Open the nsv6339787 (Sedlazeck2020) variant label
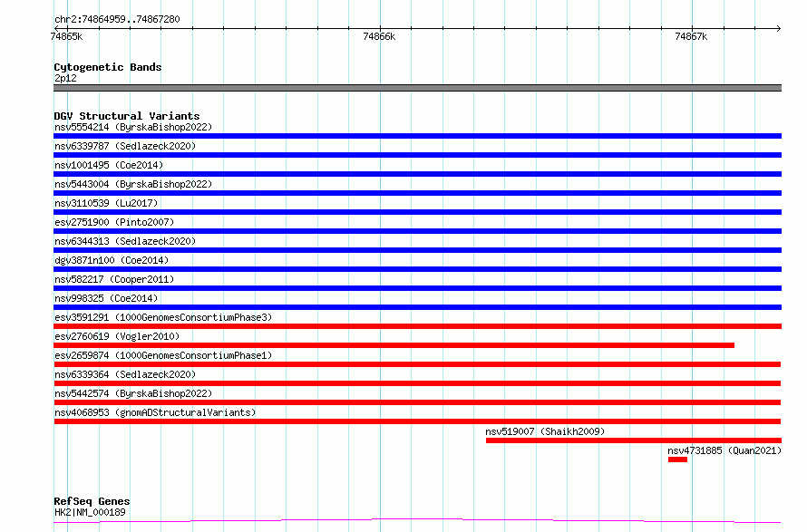This screenshot has height=532, width=807. (x=125, y=146)
